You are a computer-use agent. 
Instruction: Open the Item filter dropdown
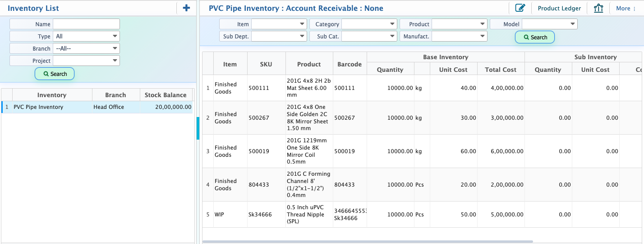[x=279, y=24]
